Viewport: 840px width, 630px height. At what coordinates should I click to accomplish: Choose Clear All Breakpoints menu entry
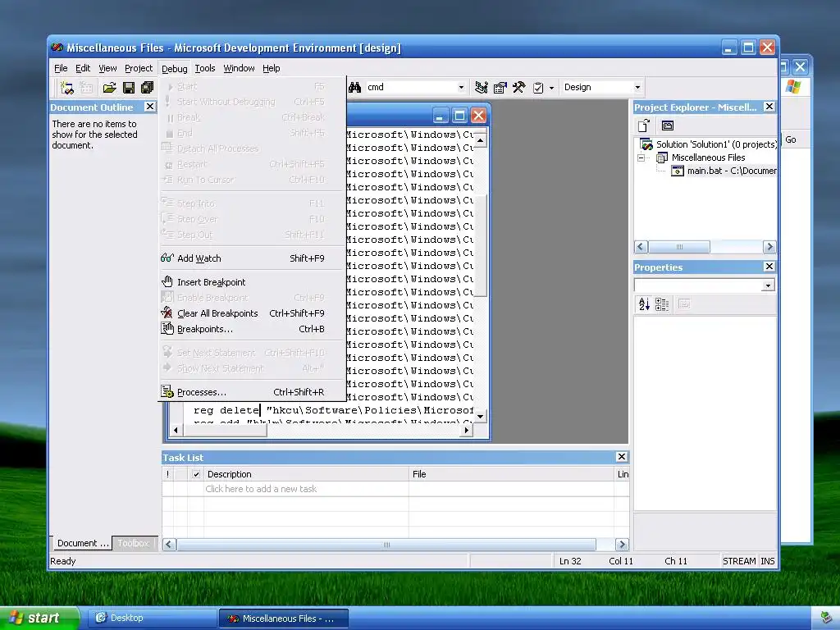pos(252,313)
